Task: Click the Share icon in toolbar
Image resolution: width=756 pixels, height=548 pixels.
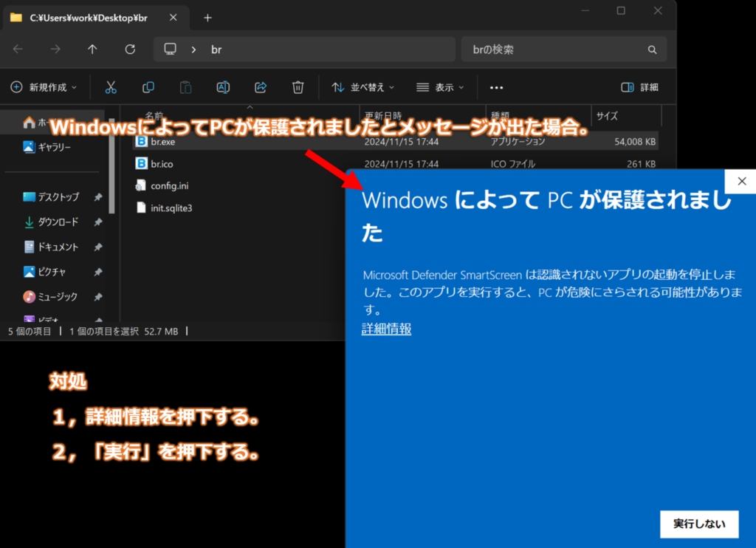Action: [261, 87]
